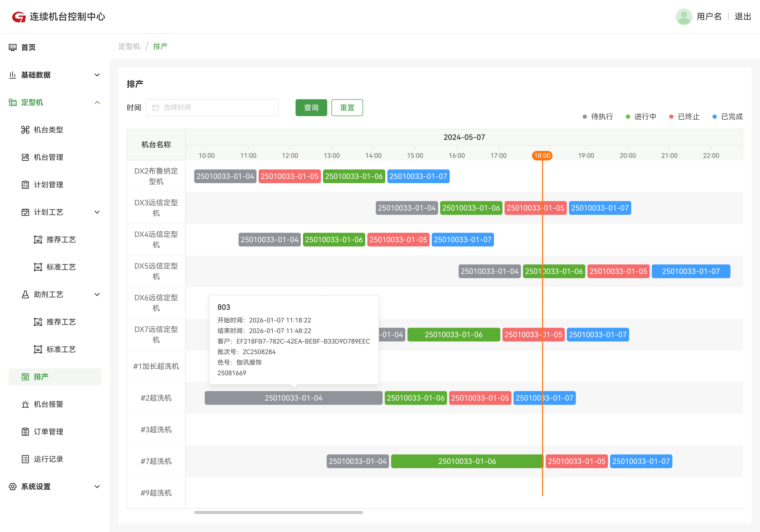Click the 机台报警 alarm icon
Screen dimensions: 760x532
point(25,404)
